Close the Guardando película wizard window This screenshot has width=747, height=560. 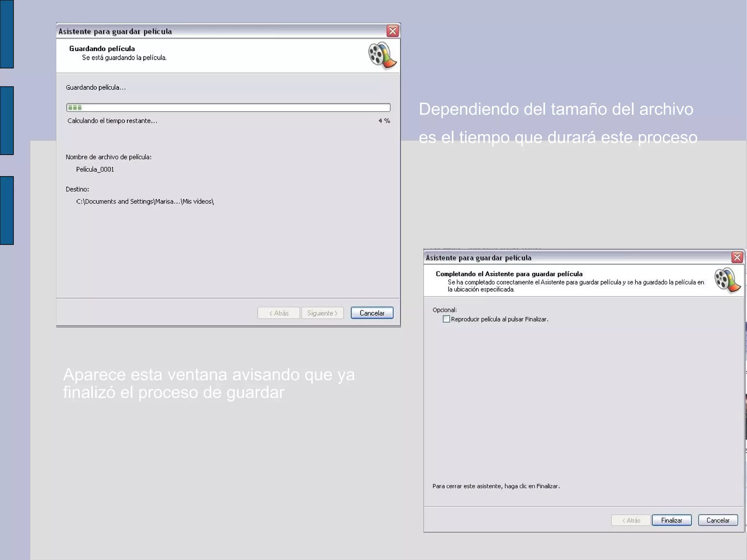392,31
